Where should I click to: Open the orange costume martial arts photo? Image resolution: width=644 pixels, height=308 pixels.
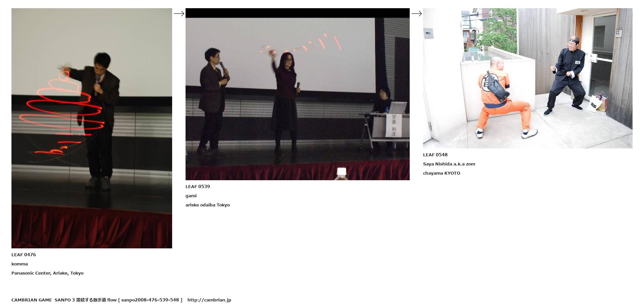click(527, 78)
